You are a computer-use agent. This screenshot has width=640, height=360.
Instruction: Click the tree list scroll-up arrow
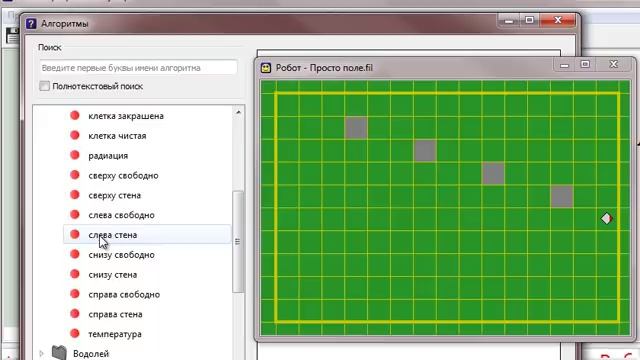(238, 112)
